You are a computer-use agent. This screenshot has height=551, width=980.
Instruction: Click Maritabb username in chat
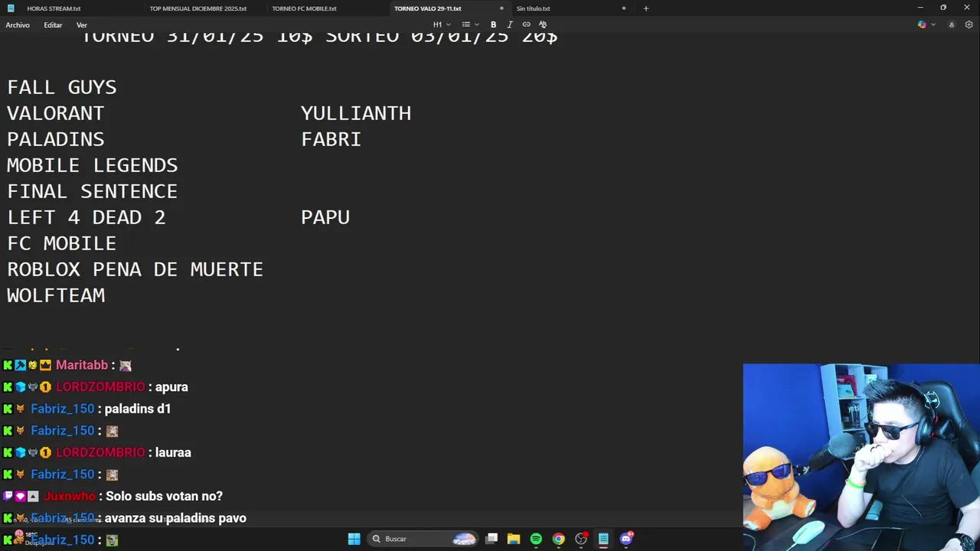click(x=82, y=365)
